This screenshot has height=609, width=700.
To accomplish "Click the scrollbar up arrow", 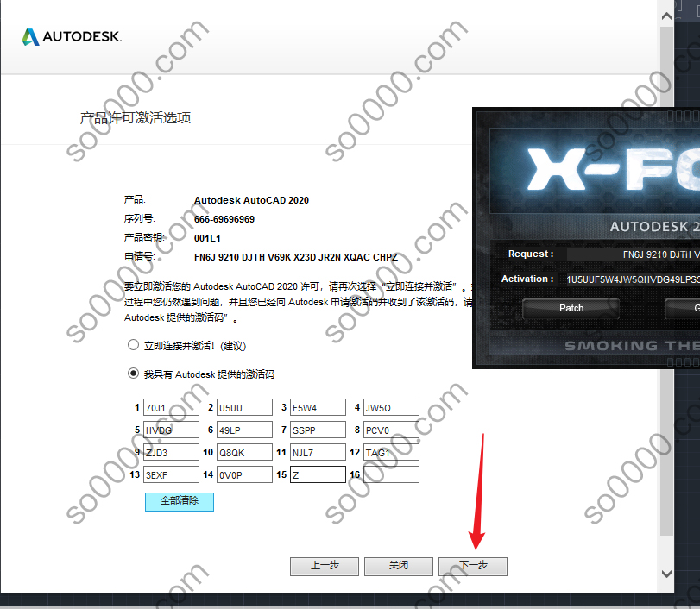I will pos(666,16).
